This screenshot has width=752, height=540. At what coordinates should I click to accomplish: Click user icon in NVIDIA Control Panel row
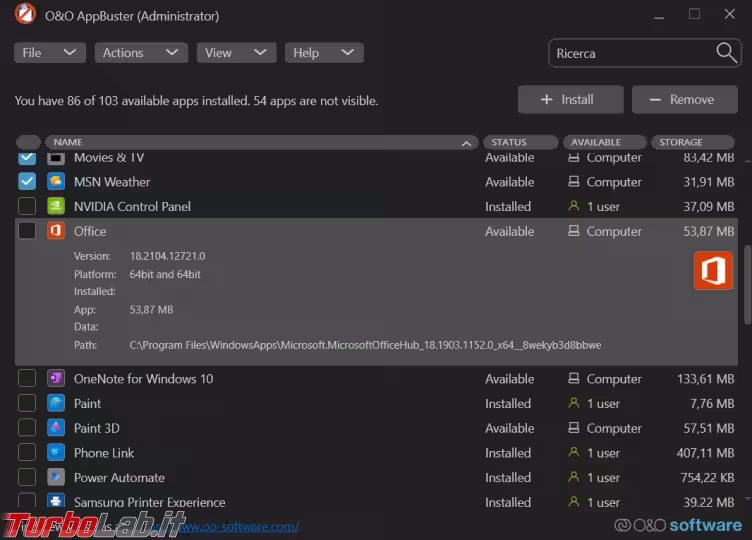pos(573,206)
